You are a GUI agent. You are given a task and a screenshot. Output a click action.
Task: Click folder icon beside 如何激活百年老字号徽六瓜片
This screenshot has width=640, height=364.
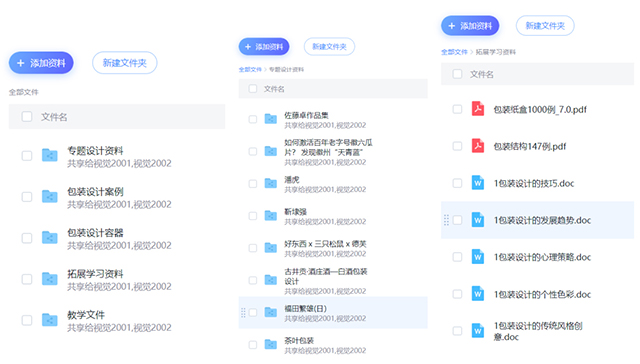point(271,151)
